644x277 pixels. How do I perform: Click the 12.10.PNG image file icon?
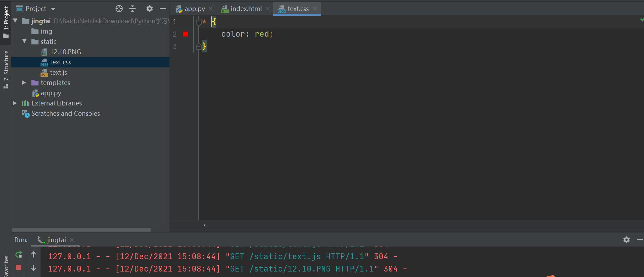pos(44,52)
